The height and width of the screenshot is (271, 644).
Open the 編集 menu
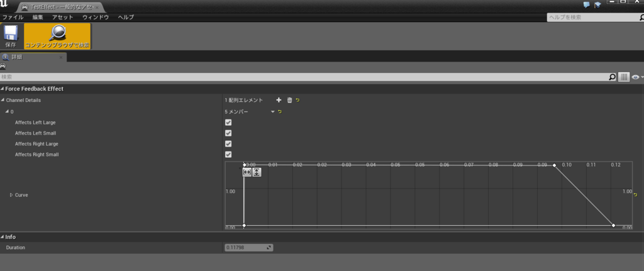[x=38, y=17]
